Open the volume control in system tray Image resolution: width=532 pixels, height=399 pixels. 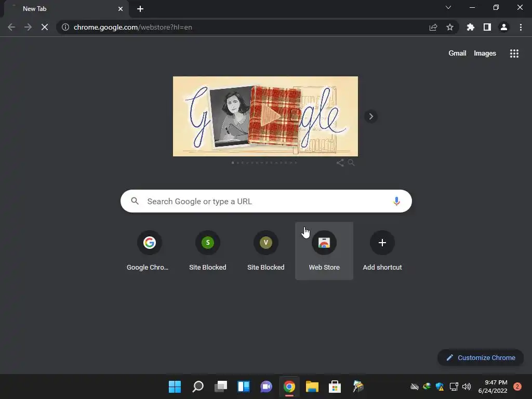(467, 387)
